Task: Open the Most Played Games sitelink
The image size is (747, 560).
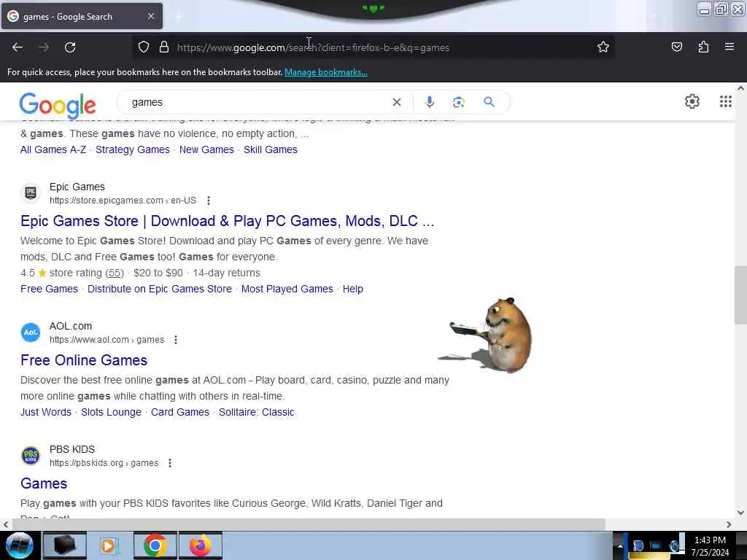Action: tap(287, 289)
